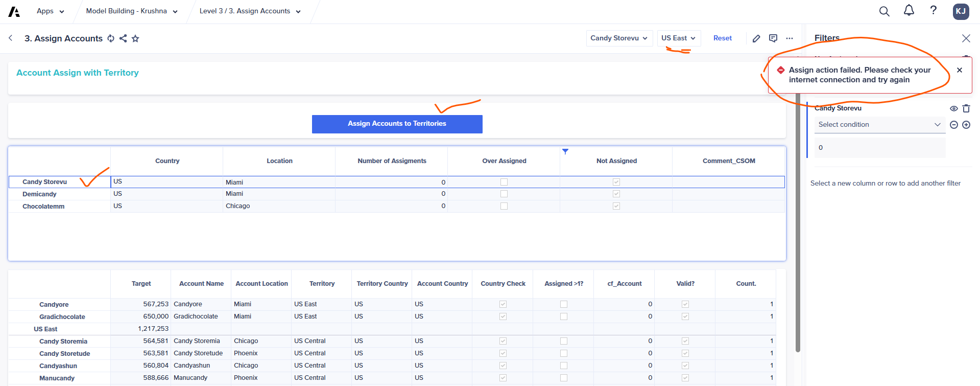
Task: Open Model Building - Krushna dropdown
Action: (132, 11)
